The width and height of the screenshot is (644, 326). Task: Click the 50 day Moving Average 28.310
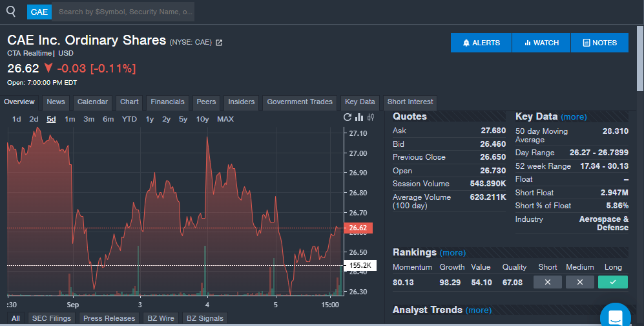(615, 131)
